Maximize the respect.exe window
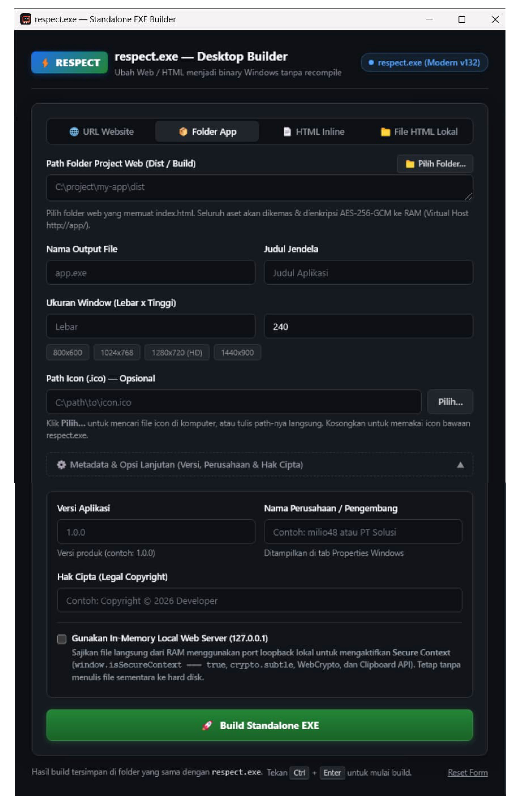 click(x=462, y=19)
